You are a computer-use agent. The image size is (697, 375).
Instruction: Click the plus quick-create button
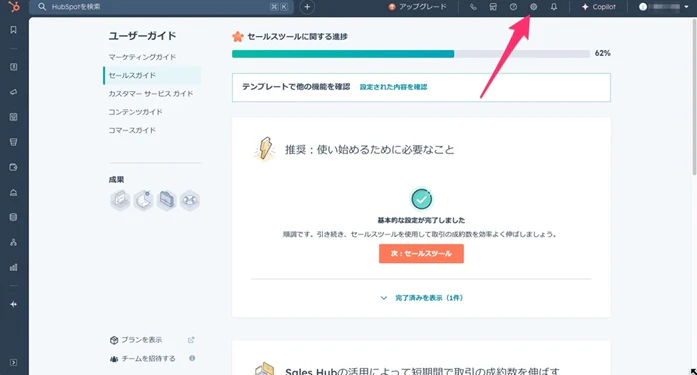pyautogui.click(x=307, y=7)
